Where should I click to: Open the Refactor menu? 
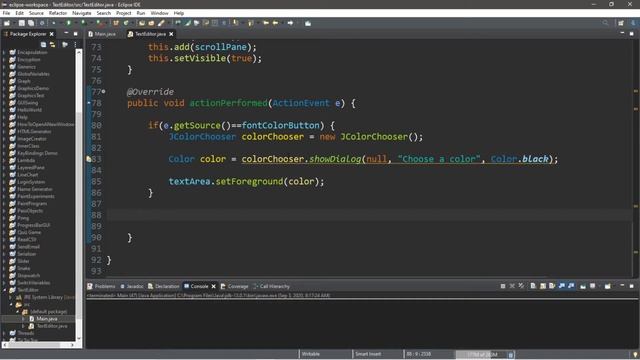point(58,13)
